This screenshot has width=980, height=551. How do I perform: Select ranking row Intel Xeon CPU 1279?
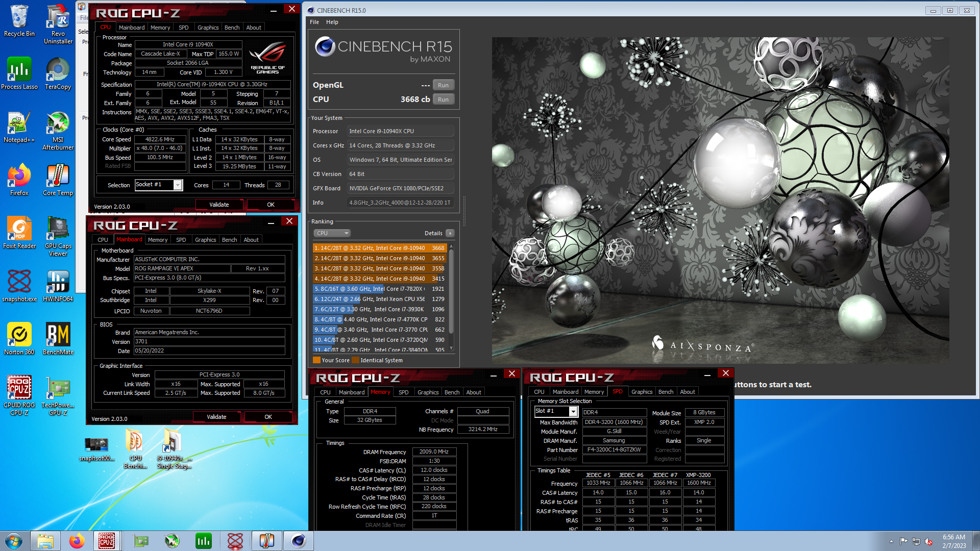[380, 299]
